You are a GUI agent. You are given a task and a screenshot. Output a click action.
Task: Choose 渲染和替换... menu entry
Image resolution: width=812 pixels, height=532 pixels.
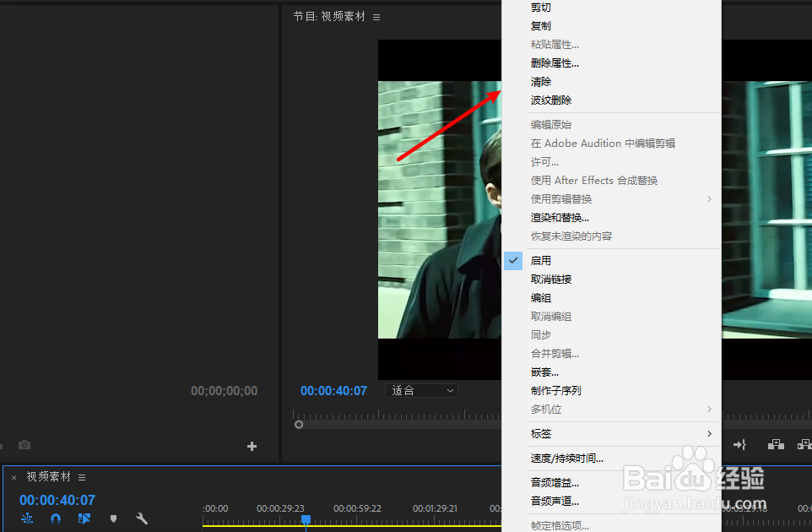click(560, 218)
